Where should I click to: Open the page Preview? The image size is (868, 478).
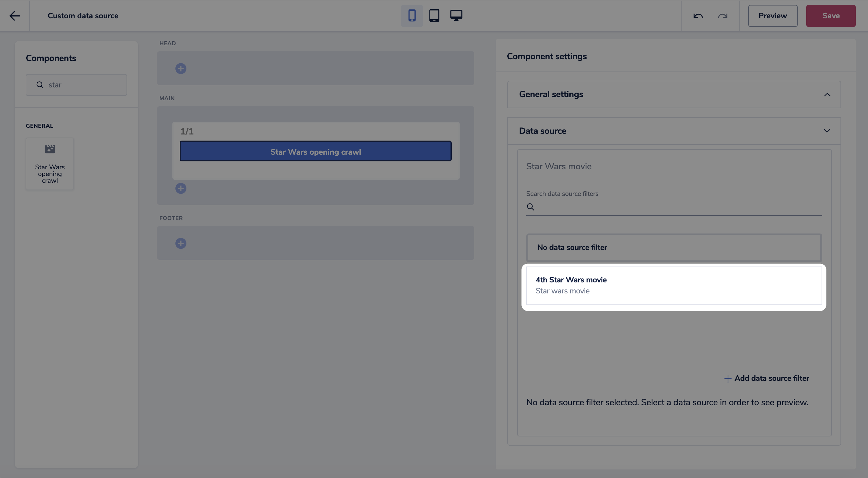click(772, 16)
